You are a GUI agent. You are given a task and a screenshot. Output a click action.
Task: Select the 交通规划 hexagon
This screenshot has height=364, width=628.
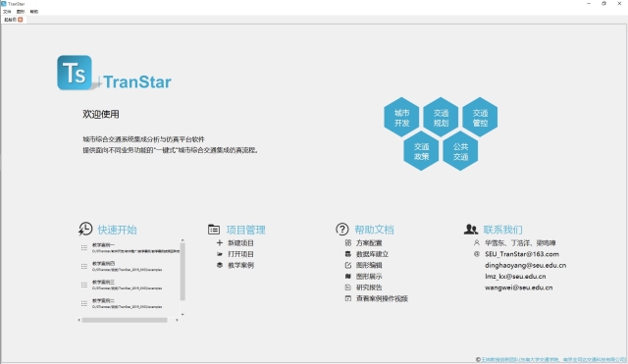441,118
